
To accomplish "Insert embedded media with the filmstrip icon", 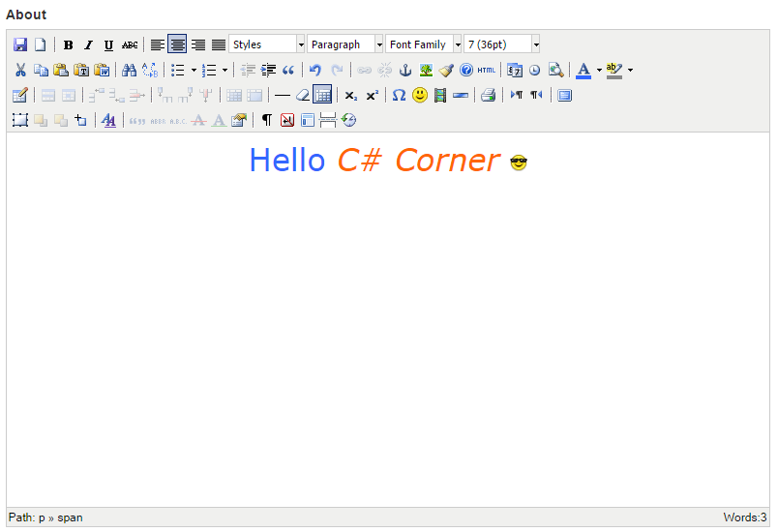I will tap(440, 95).
